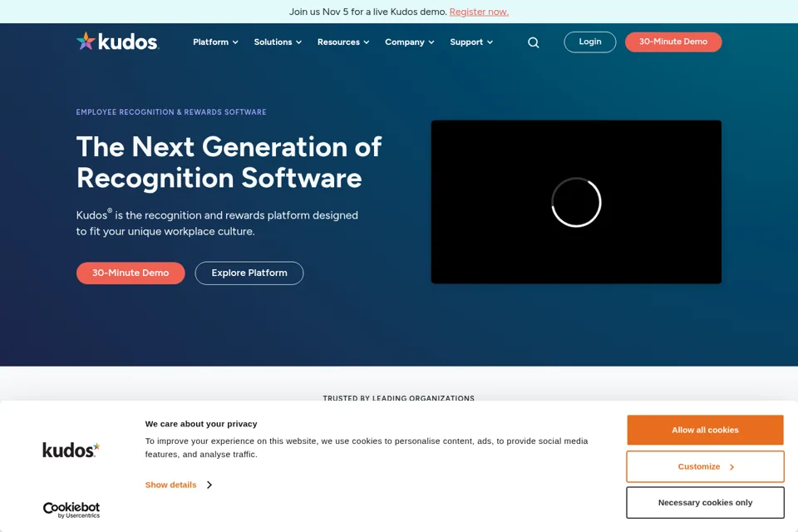Click the Cookiebot by Usercentrics logo
This screenshot has width=798, height=532.
click(71, 510)
